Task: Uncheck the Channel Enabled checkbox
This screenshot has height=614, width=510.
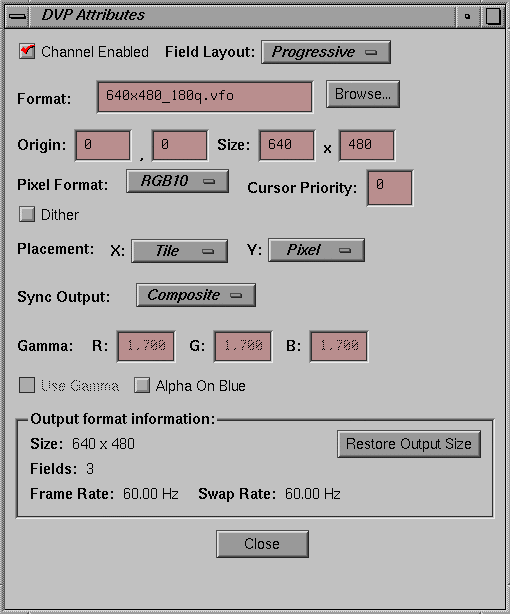Action: tap(27, 51)
